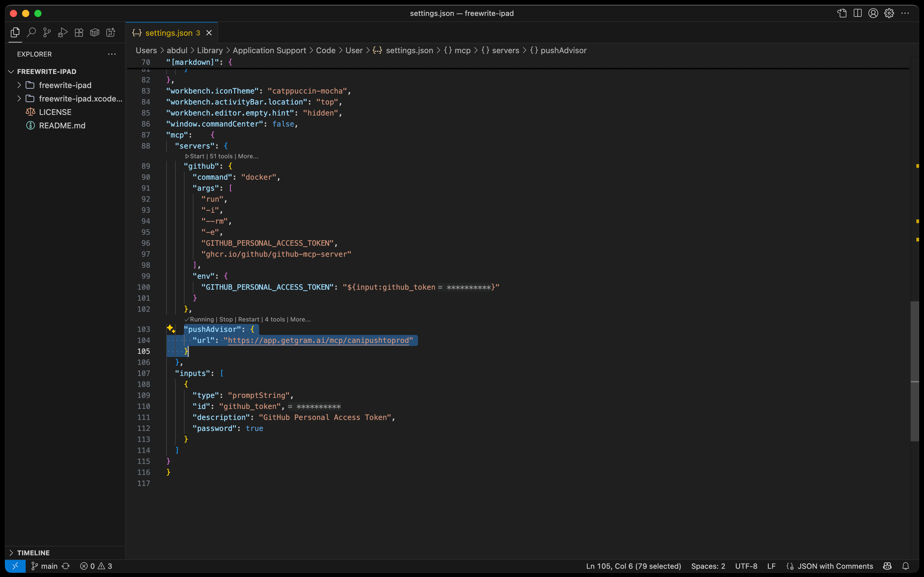Open the last activity bar icon

tap(111, 33)
